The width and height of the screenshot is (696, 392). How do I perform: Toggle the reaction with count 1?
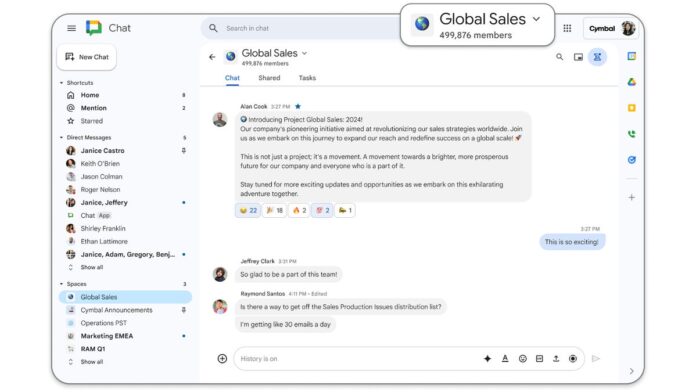point(345,210)
